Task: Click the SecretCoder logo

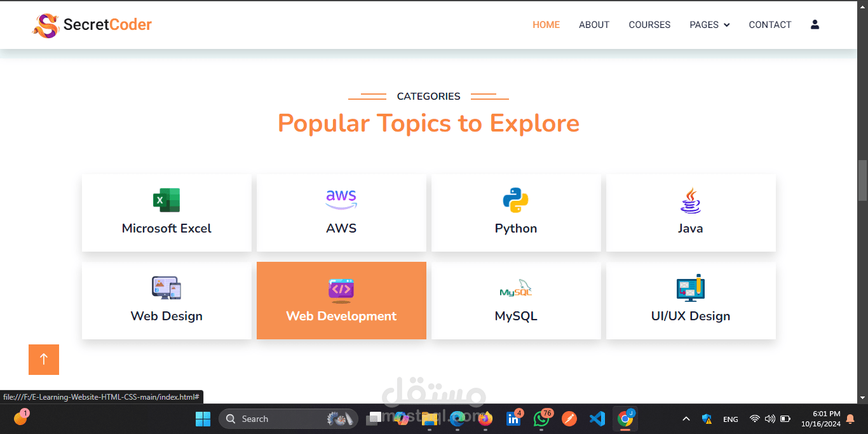Action: 92,25
